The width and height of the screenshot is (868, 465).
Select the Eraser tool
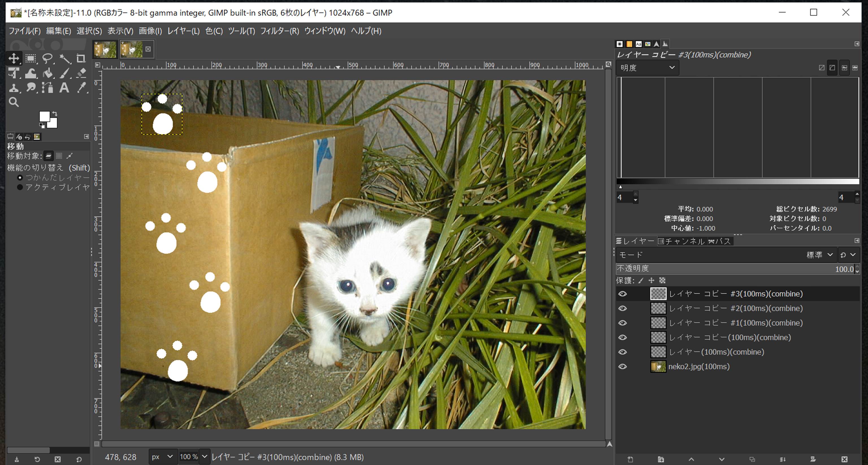point(81,73)
